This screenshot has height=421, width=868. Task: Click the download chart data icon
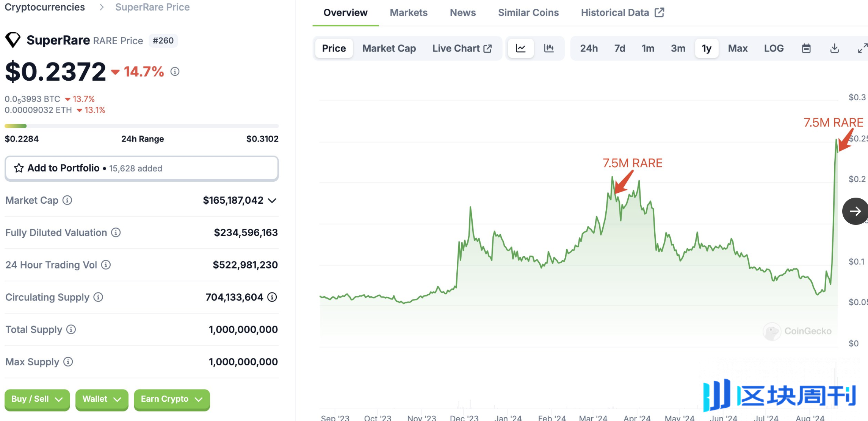(x=835, y=48)
